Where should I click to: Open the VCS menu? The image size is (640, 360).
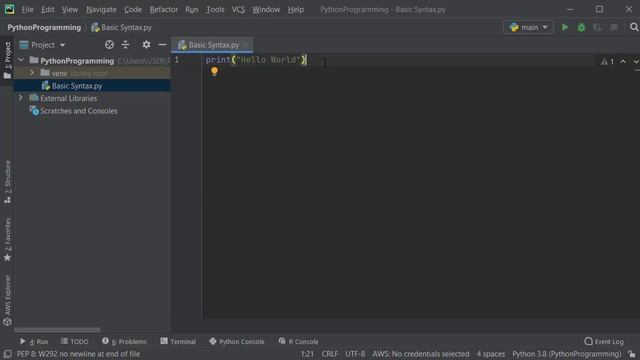(x=238, y=9)
